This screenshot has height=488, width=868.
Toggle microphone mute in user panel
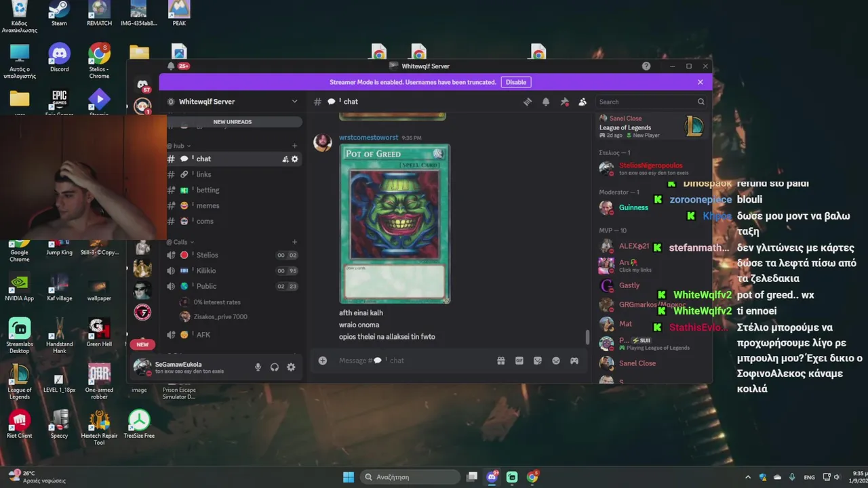(x=258, y=367)
